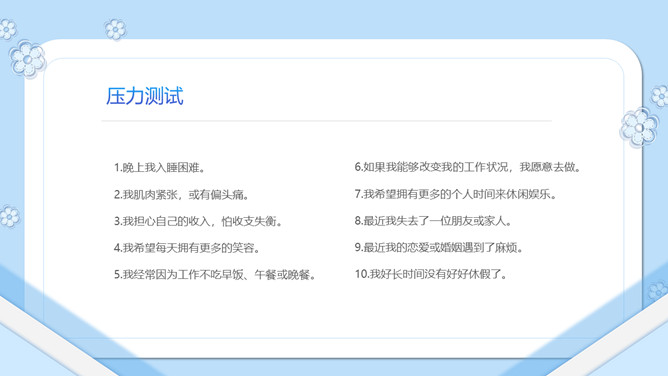Select item 1 about trouble falling asleep
The height and width of the screenshot is (376, 668).
(160, 168)
